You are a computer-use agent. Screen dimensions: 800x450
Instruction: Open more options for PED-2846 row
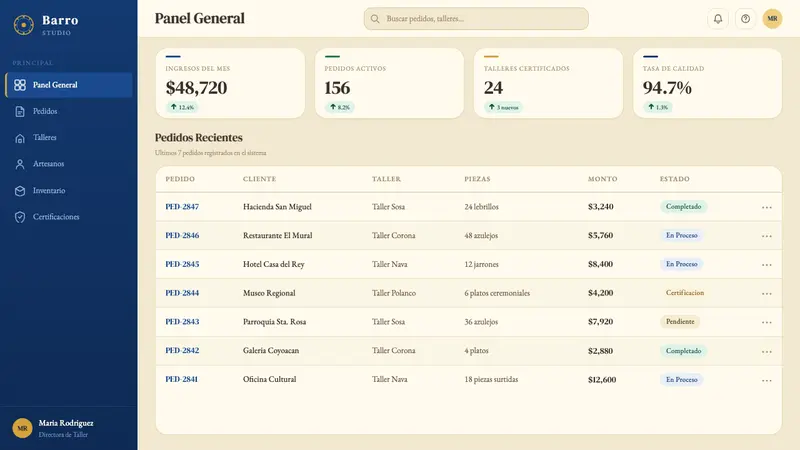coord(766,236)
